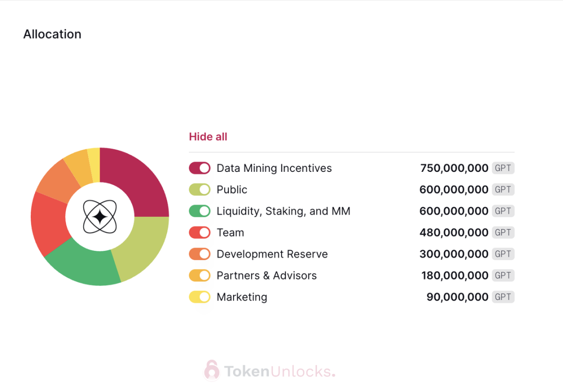
Task: Select the red Team slice in the chart
Action: pos(48,222)
